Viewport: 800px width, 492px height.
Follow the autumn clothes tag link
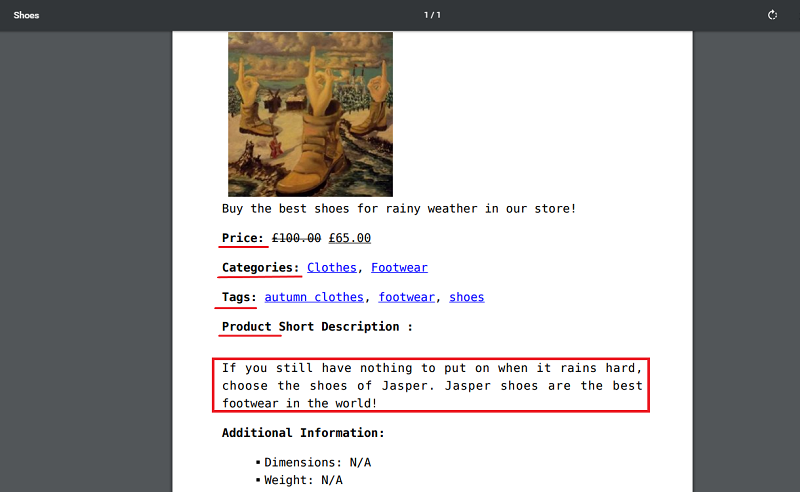click(314, 297)
